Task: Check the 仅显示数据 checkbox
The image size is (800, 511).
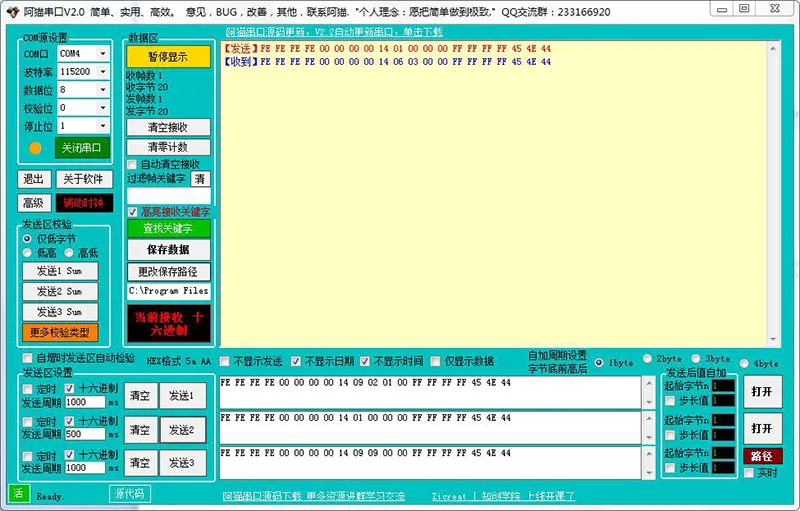Action: click(435, 361)
